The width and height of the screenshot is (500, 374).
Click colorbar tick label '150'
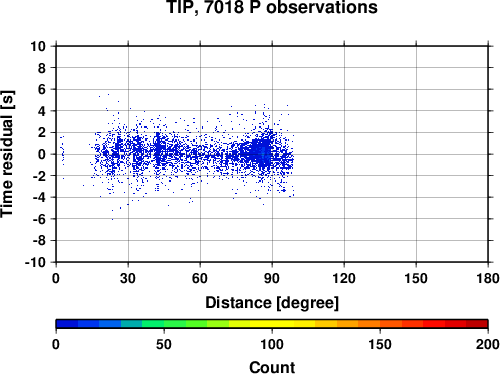[x=380, y=344]
